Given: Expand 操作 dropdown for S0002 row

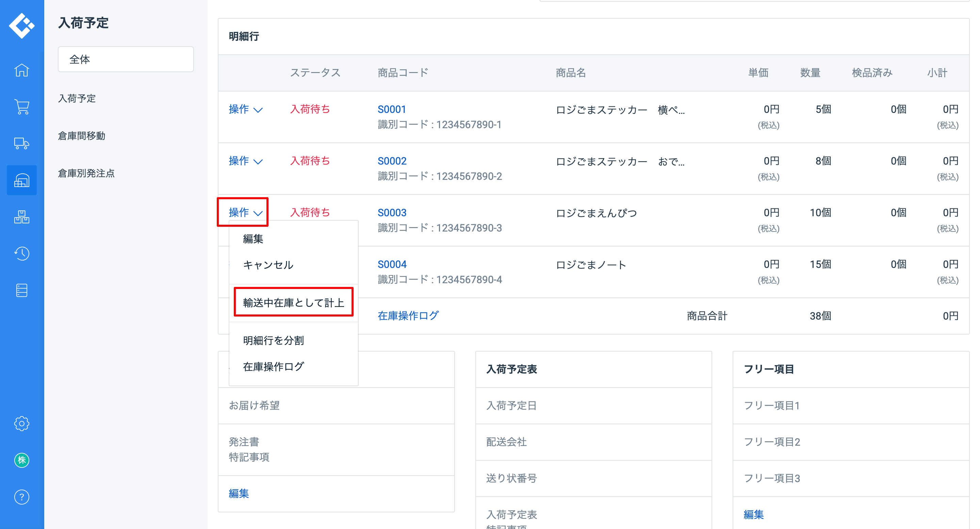Looking at the screenshot, I should tap(245, 161).
